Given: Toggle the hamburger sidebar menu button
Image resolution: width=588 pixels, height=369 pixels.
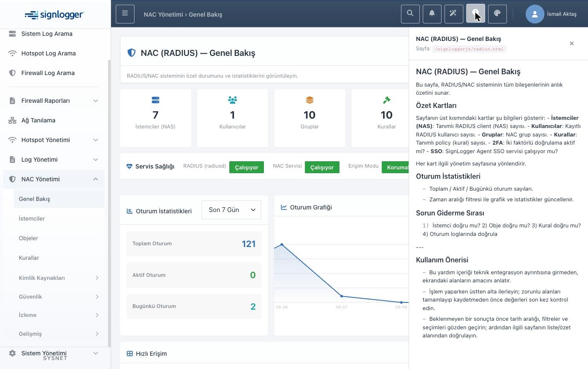Looking at the screenshot, I should (x=125, y=14).
